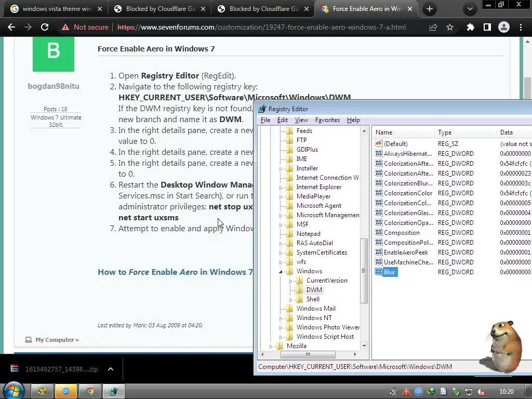Expand the My Computer dropdown in the post
The height and width of the screenshot is (399, 532).
click(57, 340)
